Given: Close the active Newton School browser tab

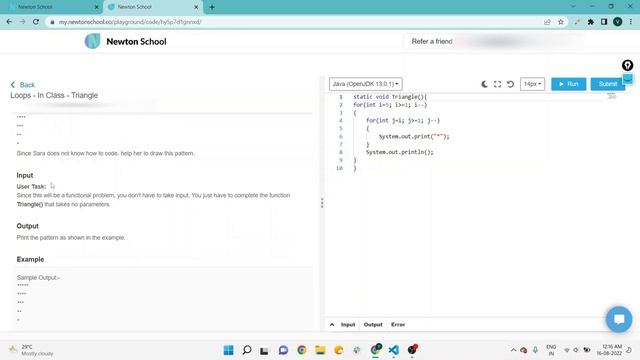Looking at the screenshot, I should pos(196,7).
